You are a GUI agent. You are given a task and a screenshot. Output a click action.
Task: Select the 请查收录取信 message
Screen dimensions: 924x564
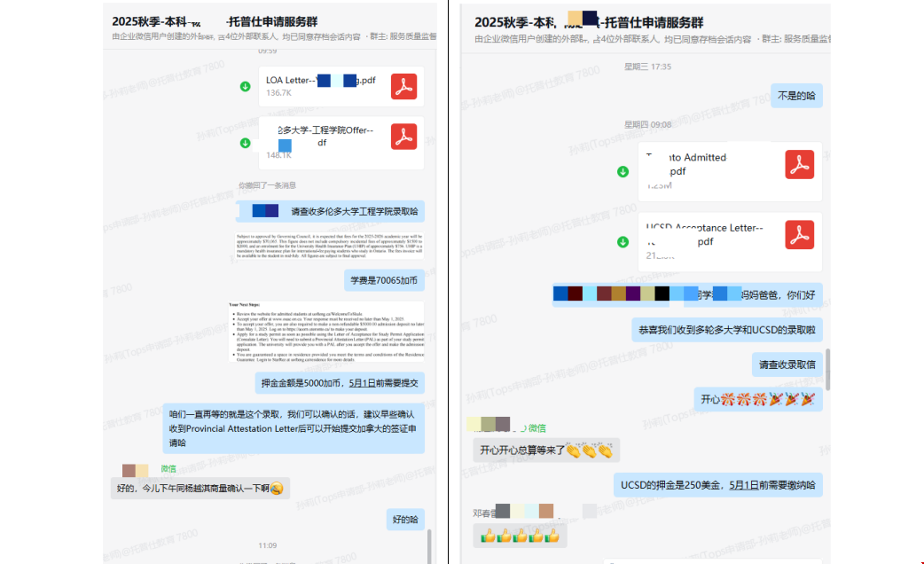(787, 364)
